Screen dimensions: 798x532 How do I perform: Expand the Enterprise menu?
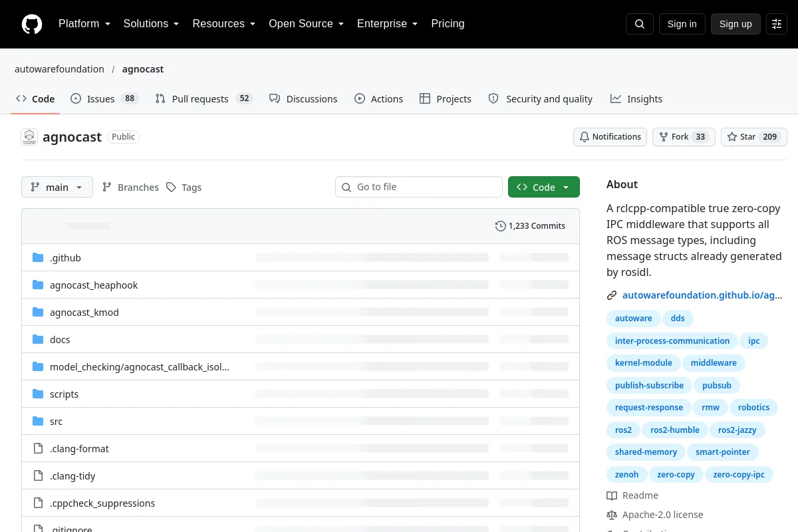387,24
